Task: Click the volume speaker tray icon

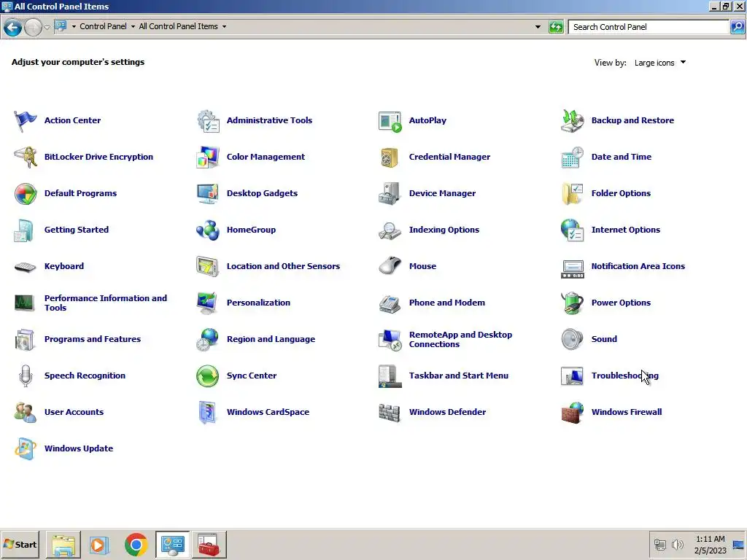Action: coord(677,544)
